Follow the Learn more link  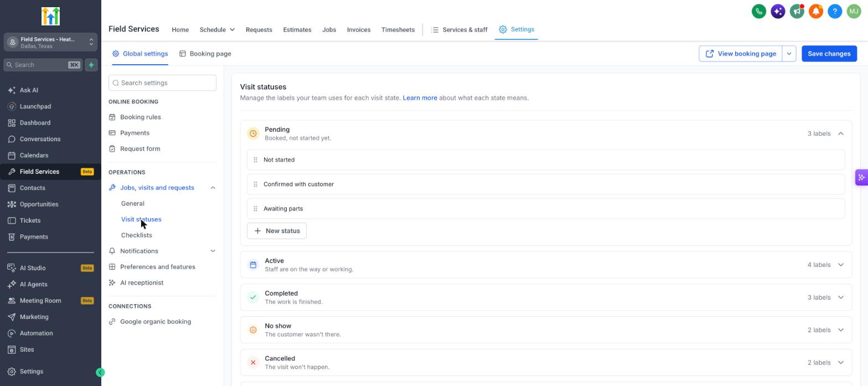pos(420,98)
